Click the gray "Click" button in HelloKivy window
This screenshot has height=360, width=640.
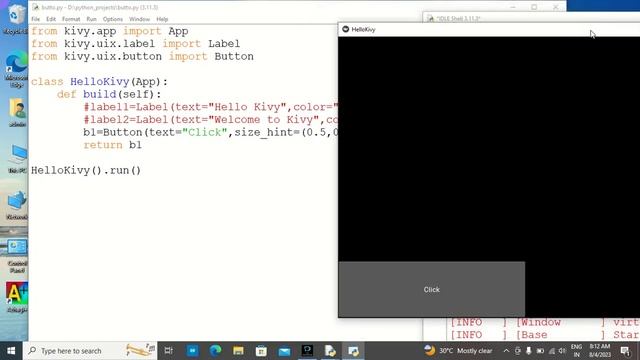(432, 289)
